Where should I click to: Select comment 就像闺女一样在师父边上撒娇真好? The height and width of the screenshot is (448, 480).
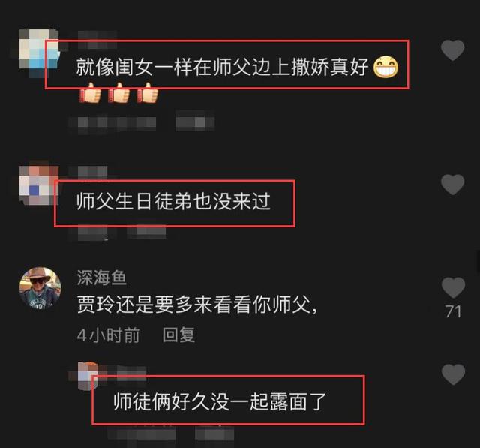[x=222, y=67]
